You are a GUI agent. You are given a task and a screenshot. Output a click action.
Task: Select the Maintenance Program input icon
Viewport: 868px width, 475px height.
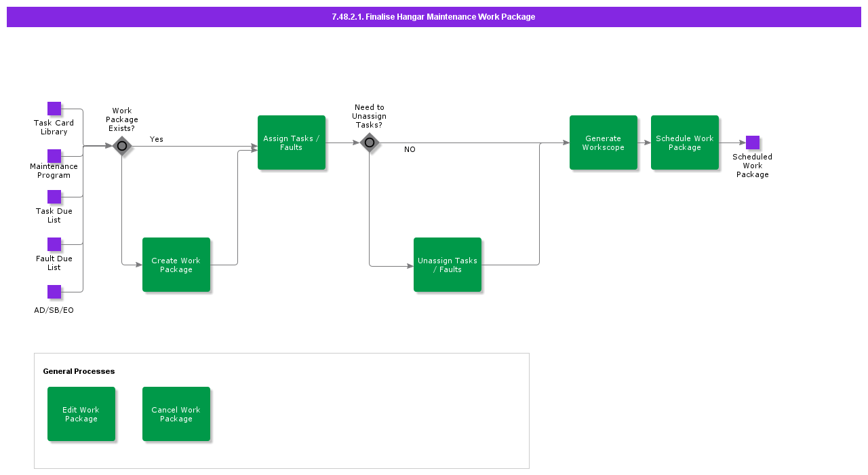pyautogui.click(x=54, y=155)
